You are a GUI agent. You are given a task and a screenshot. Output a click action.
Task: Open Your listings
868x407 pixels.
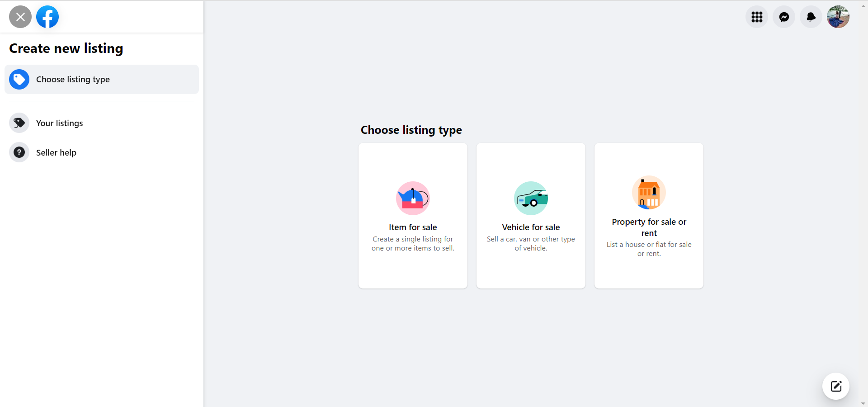60,123
